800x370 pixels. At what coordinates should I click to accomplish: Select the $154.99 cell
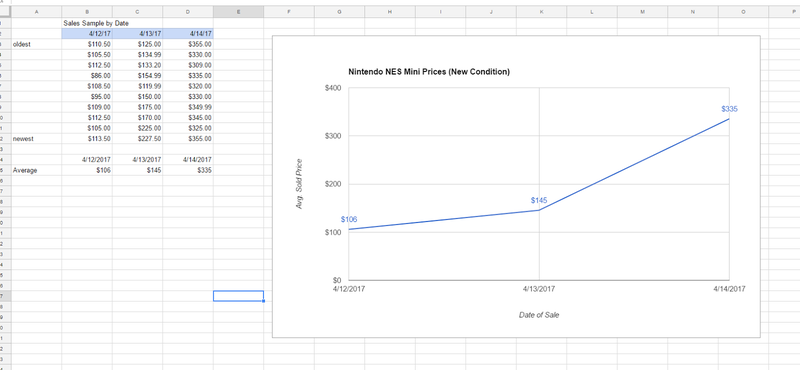pos(137,76)
